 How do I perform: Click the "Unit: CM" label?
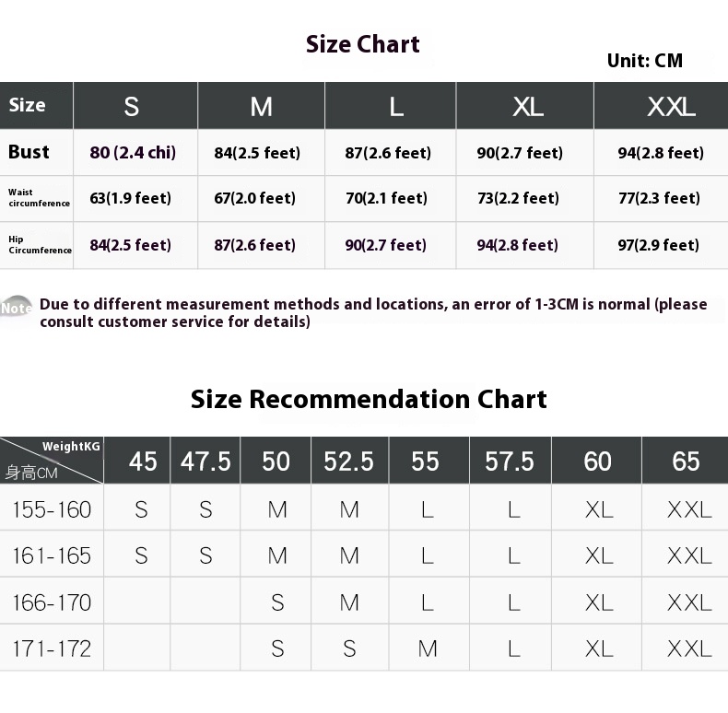(x=645, y=61)
